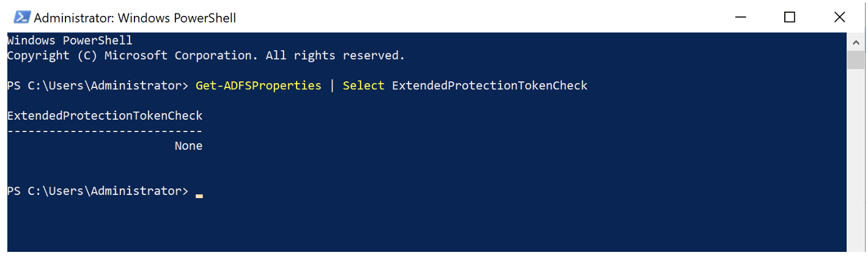Click the dashed separator under the header
The image size is (868, 258).
tap(105, 131)
